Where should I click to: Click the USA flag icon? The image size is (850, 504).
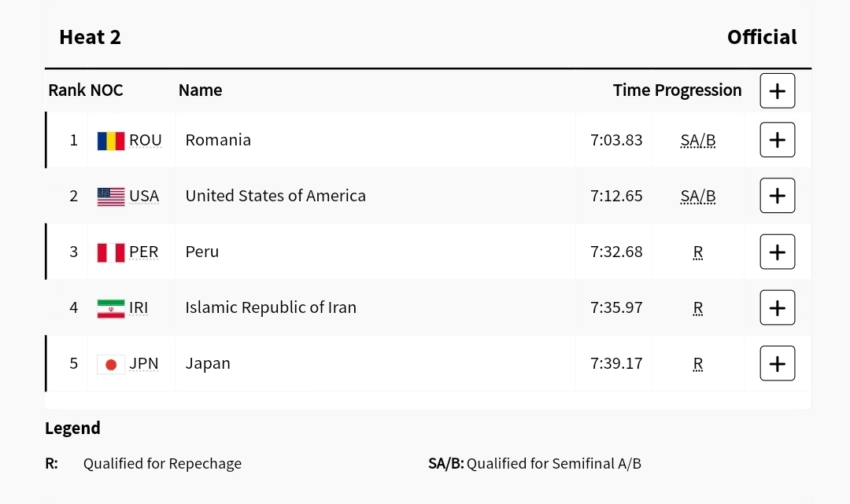pyautogui.click(x=111, y=197)
